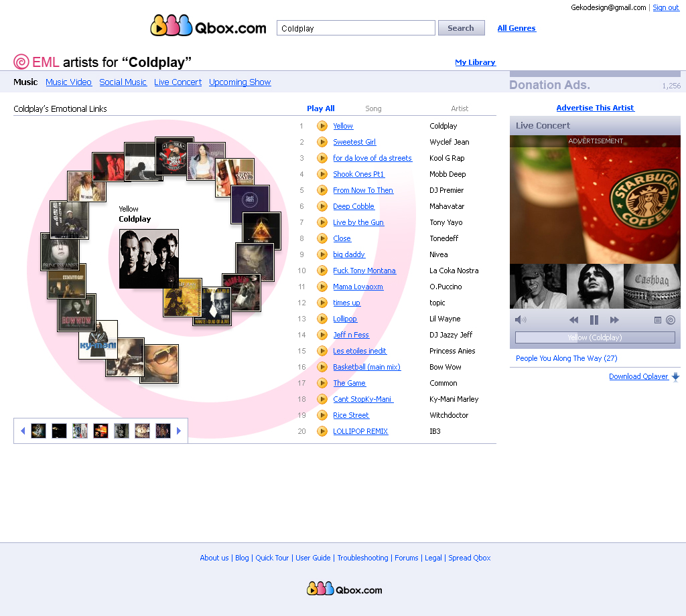Click the Qbox.com footer logo
Screen dimensions: 686x616
[x=344, y=589]
